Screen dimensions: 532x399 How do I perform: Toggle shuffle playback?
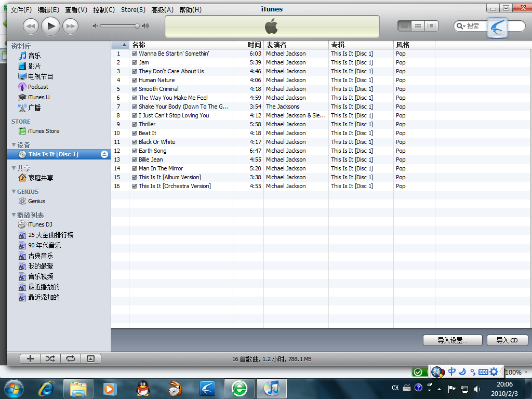(50, 358)
